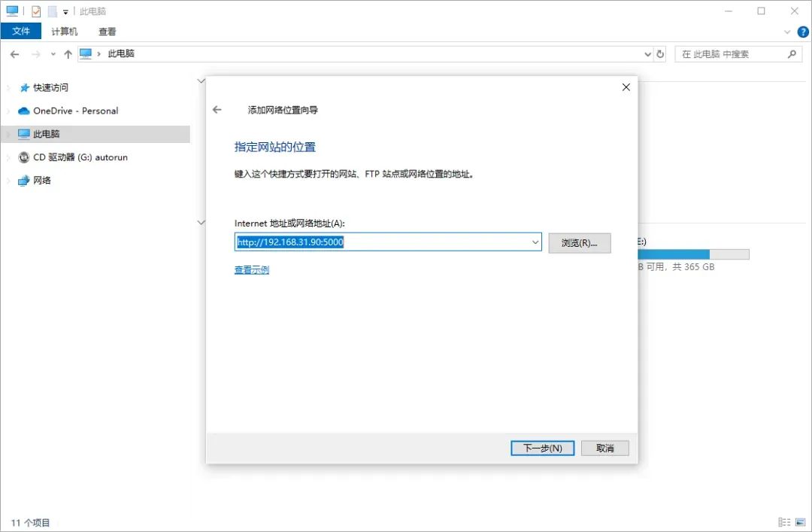Collapse the devices and drives group chevron
Screen dimensions: 812x532
[201, 223]
